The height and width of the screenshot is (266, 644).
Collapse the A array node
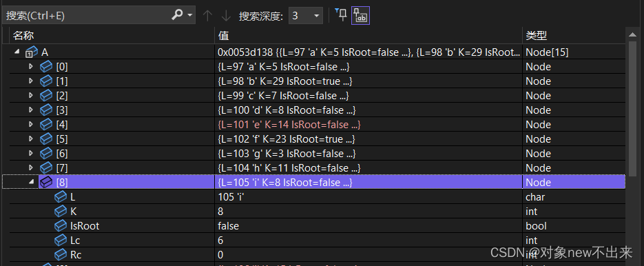(17, 52)
